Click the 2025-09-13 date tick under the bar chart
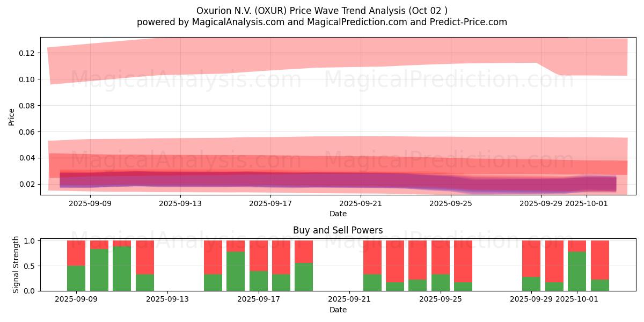Viewport: 644px width, 322px height. coord(167,299)
